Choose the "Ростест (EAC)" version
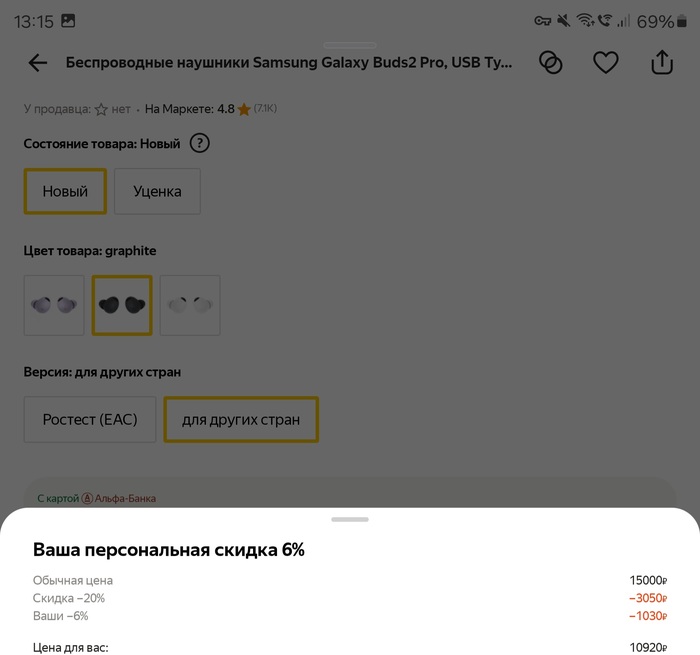 coord(90,419)
